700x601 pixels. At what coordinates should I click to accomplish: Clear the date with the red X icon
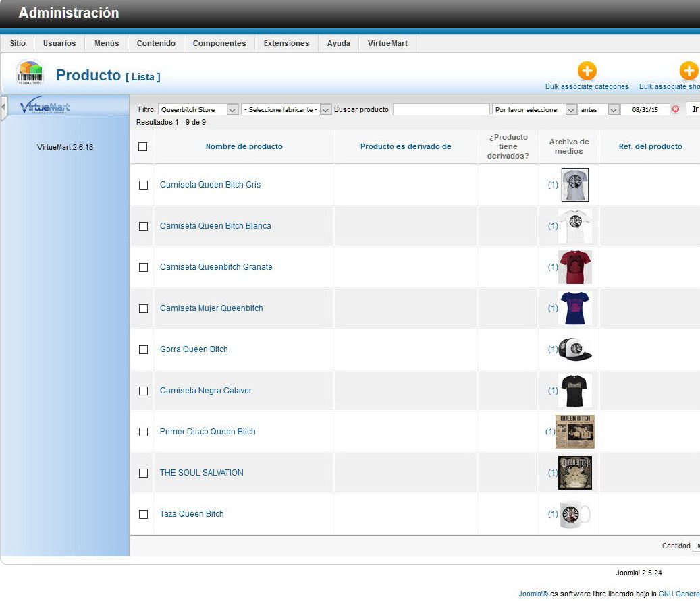click(x=676, y=109)
